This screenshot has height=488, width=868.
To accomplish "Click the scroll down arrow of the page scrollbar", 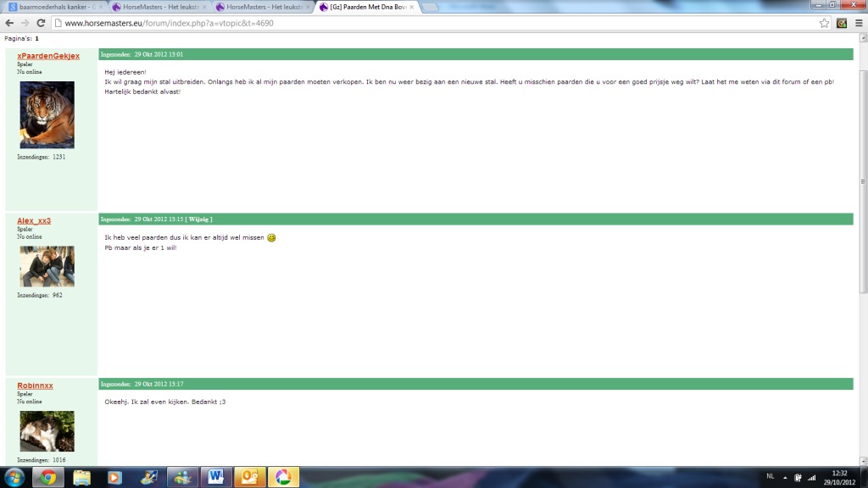I will click(863, 461).
